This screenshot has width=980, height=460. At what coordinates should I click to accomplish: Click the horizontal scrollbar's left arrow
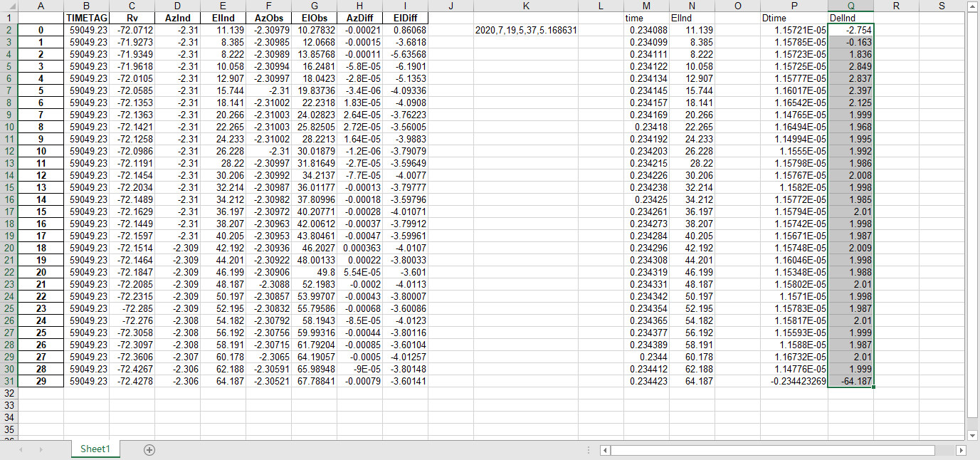604,450
